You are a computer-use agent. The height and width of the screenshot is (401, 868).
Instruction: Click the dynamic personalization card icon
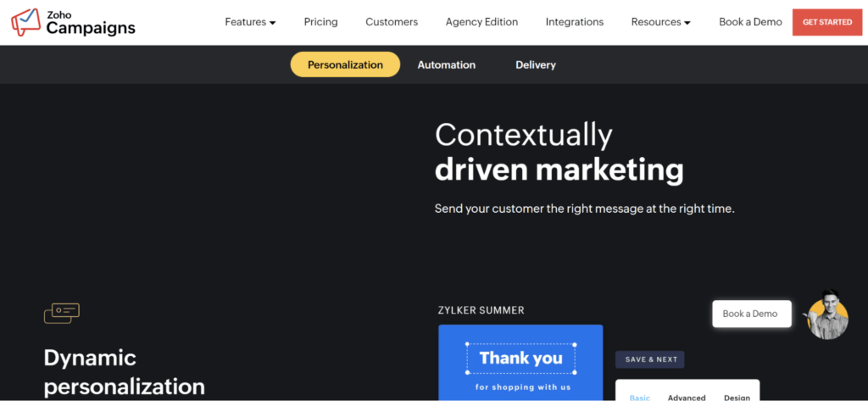tap(61, 313)
